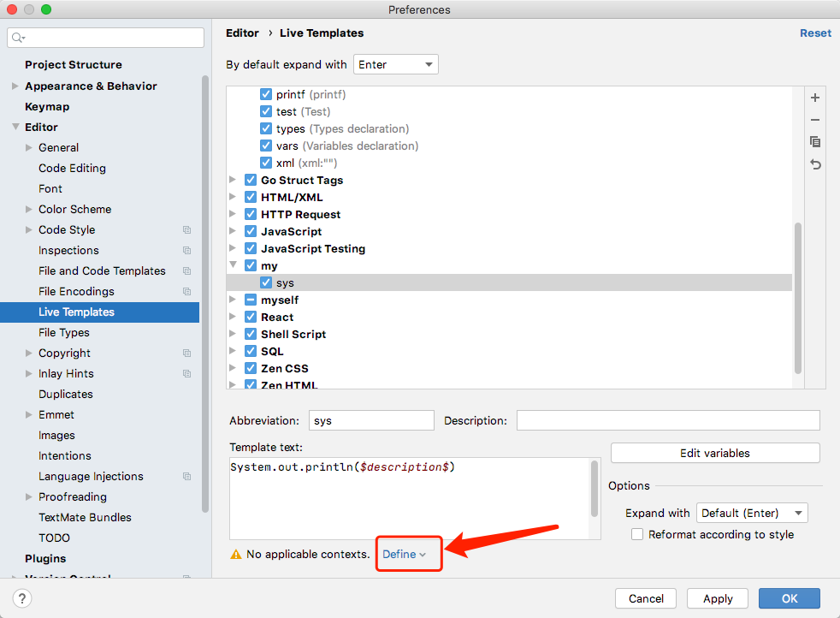Click project-level icon next to Copyright
The height and width of the screenshot is (618, 840).
[x=187, y=354]
